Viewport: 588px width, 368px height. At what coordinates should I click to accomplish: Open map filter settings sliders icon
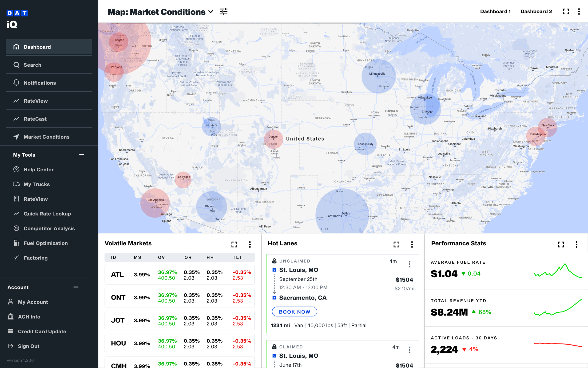pos(224,12)
